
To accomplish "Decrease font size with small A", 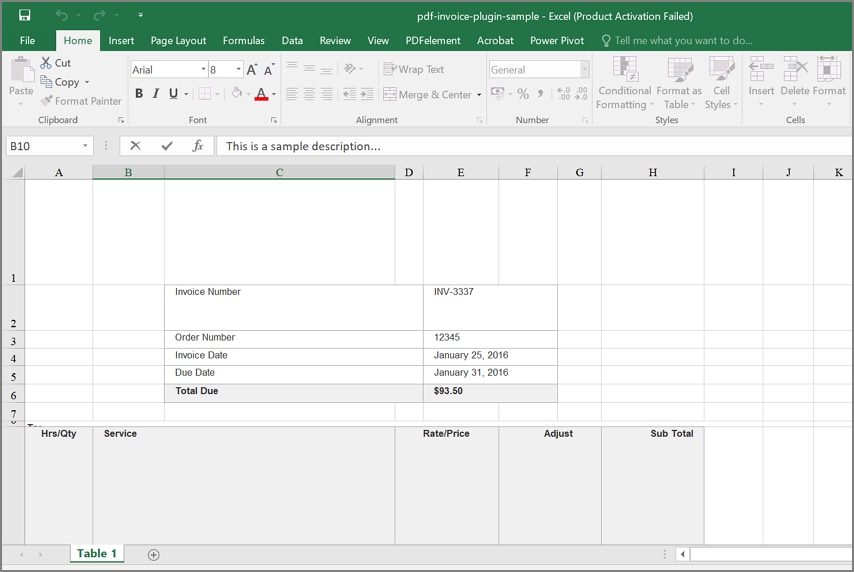I will coord(269,69).
